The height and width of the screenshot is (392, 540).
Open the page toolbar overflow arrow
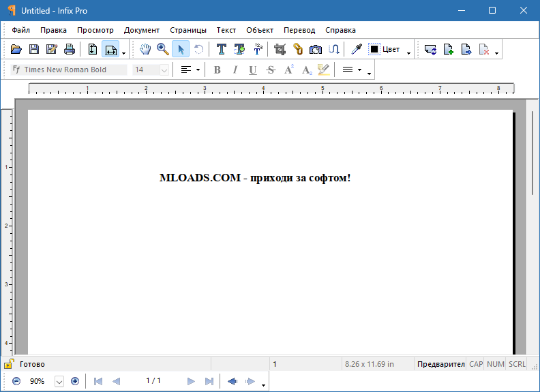(x=496, y=53)
